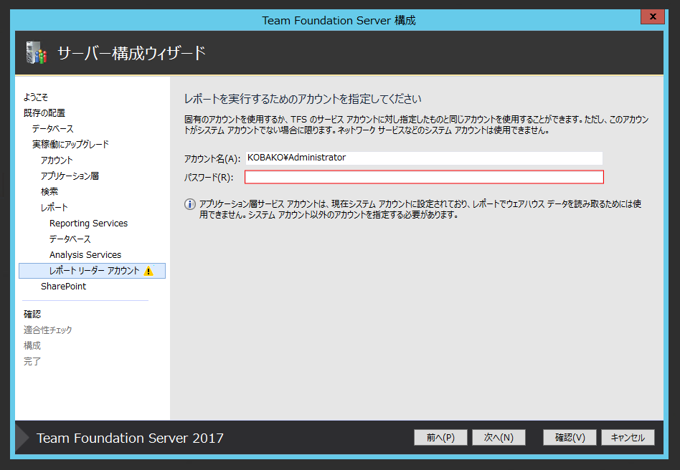
Task: Go to the SharePoint step
Action: [63, 286]
